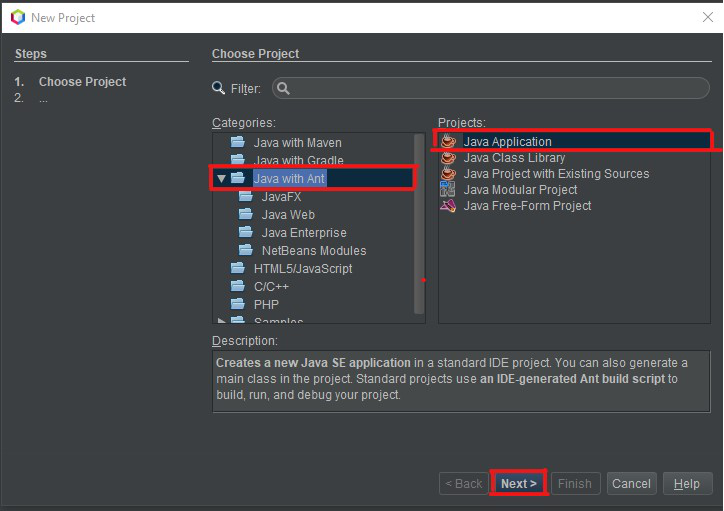Select Java Web subcategory
The image size is (724, 511).
tap(288, 215)
